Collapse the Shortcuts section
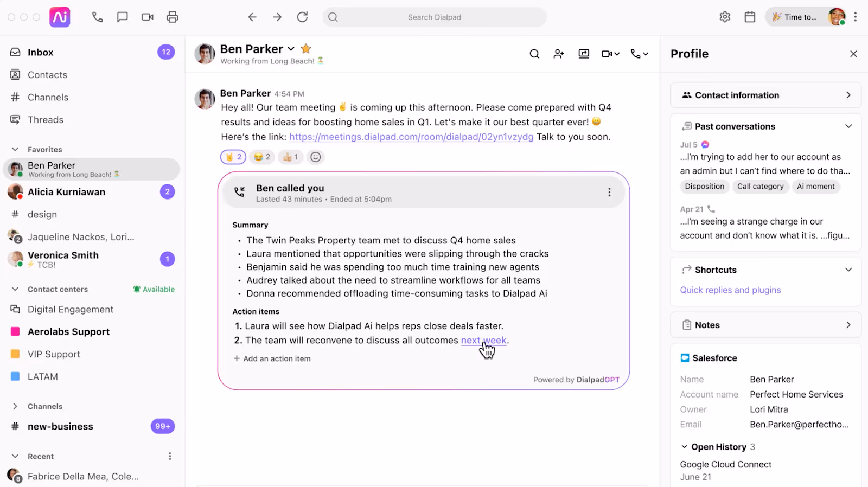 tap(848, 270)
